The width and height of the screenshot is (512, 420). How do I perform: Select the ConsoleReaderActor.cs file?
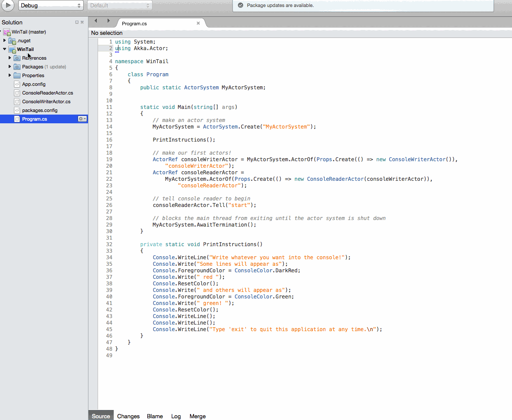tap(47, 93)
